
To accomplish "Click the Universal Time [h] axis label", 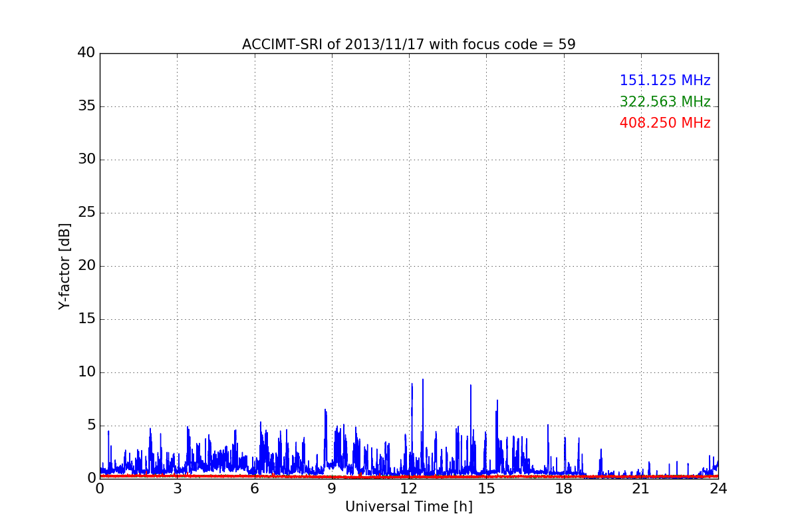I will click(x=408, y=507).
